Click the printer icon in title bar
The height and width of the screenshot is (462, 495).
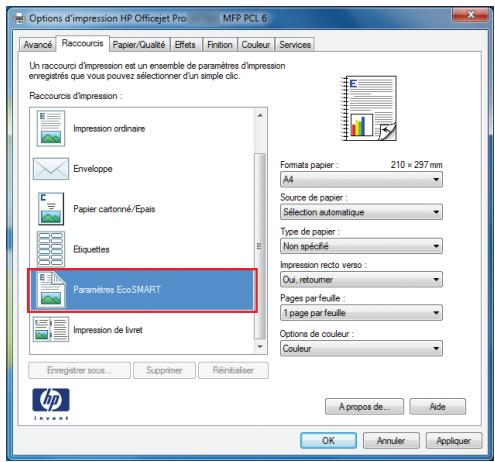coord(19,18)
